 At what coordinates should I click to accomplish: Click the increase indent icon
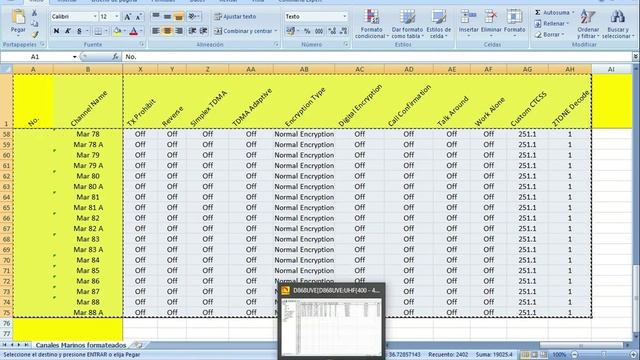point(203,31)
